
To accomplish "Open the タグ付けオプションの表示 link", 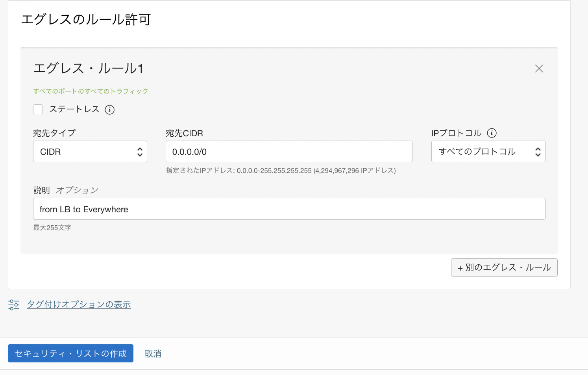I will pyautogui.click(x=79, y=304).
